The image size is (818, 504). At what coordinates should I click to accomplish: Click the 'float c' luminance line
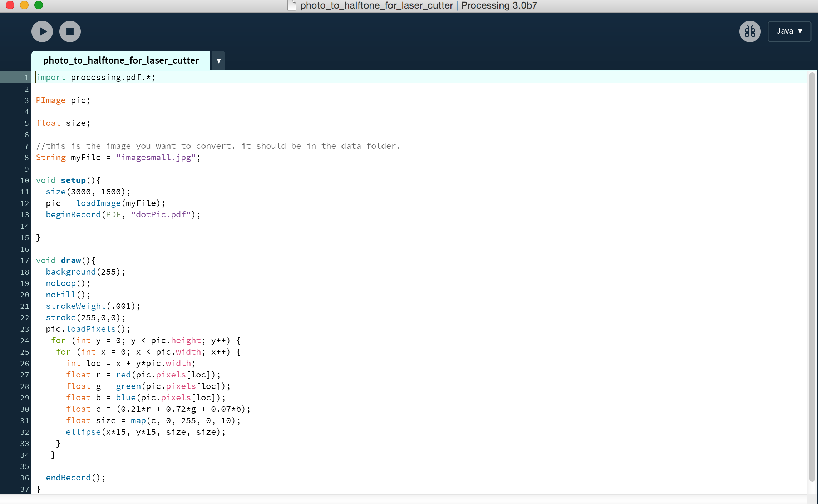(158, 409)
